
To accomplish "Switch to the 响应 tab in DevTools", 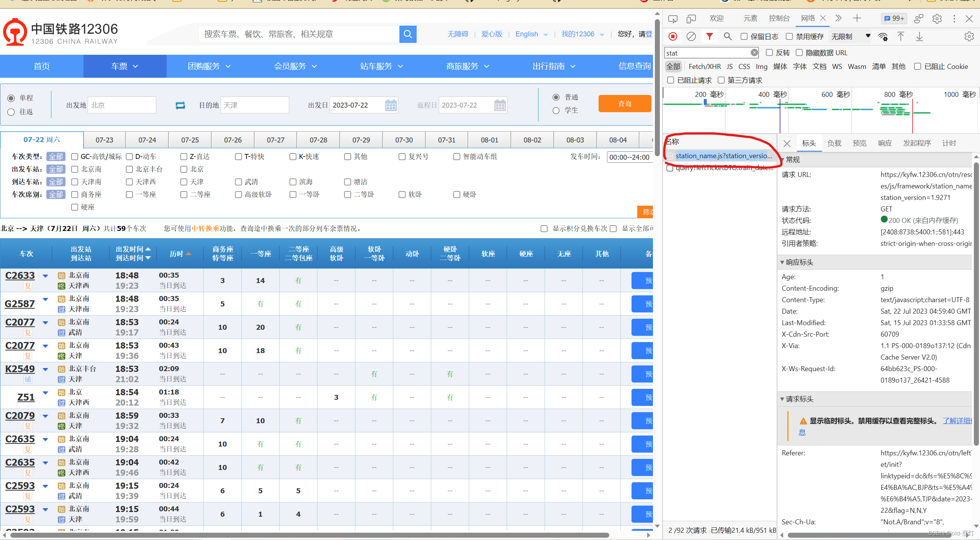I will [885, 143].
